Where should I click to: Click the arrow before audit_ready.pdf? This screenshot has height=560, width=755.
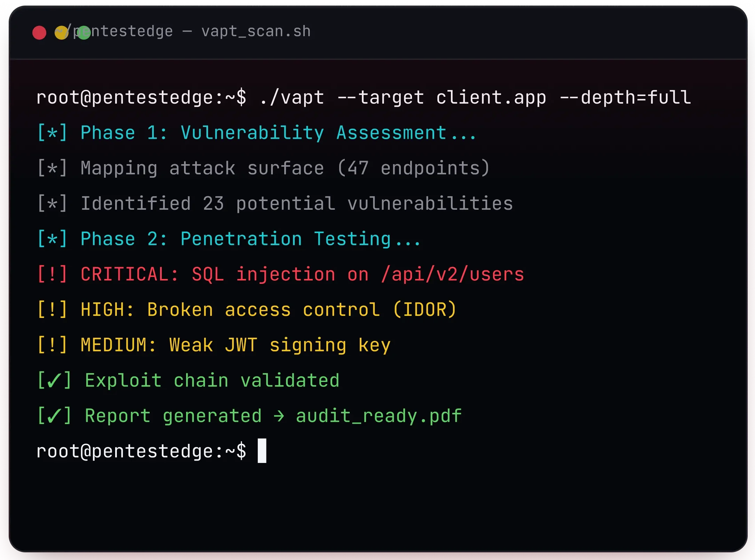[x=279, y=416]
